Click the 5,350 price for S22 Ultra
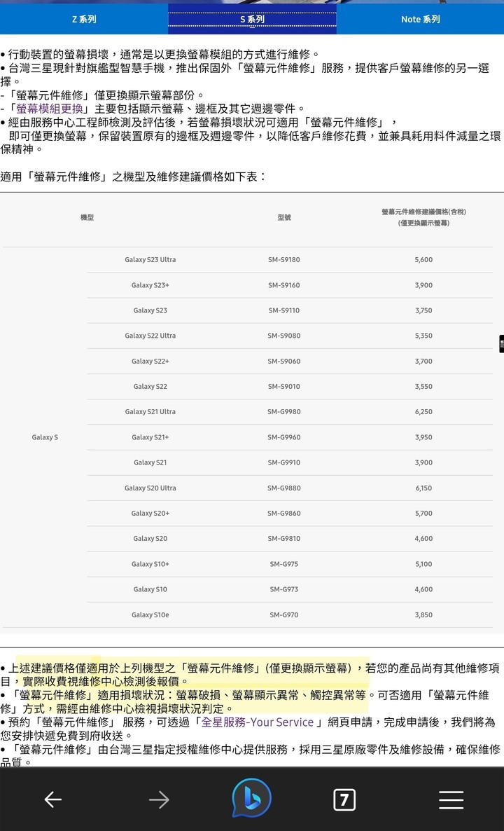Screen dimensions: 504x831 point(423,336)
